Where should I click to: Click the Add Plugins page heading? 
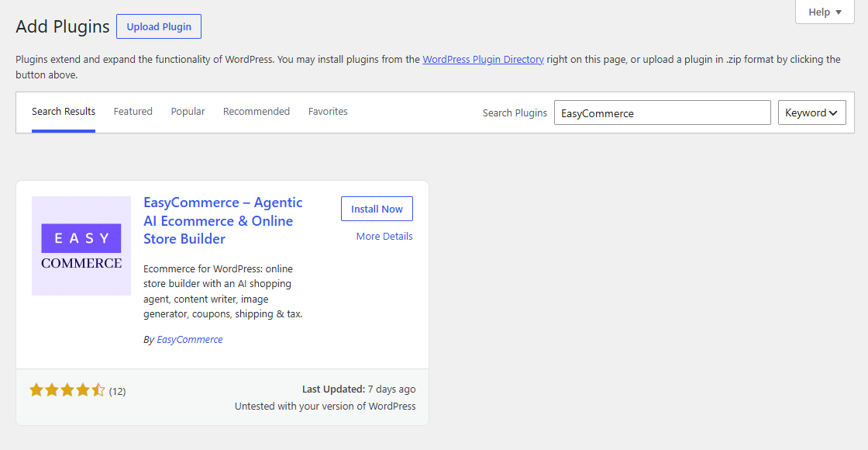pyautogui.click(x=63, y=26)
